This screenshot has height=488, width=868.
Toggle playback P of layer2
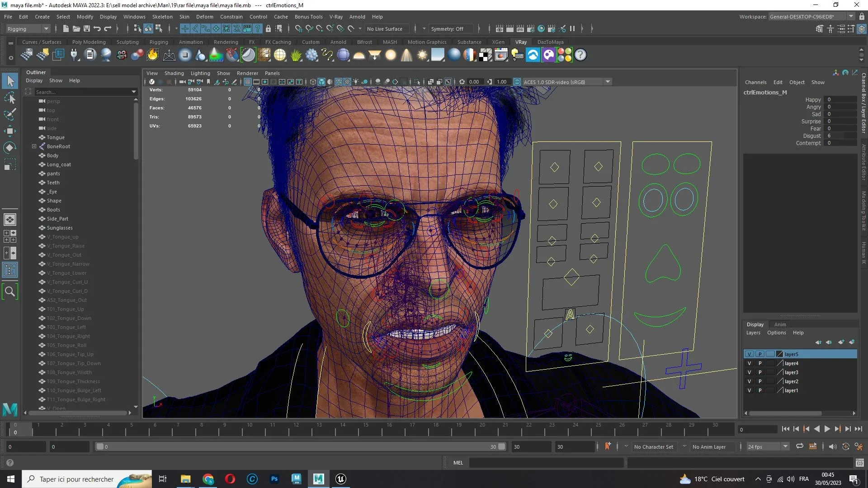point(760,381)
